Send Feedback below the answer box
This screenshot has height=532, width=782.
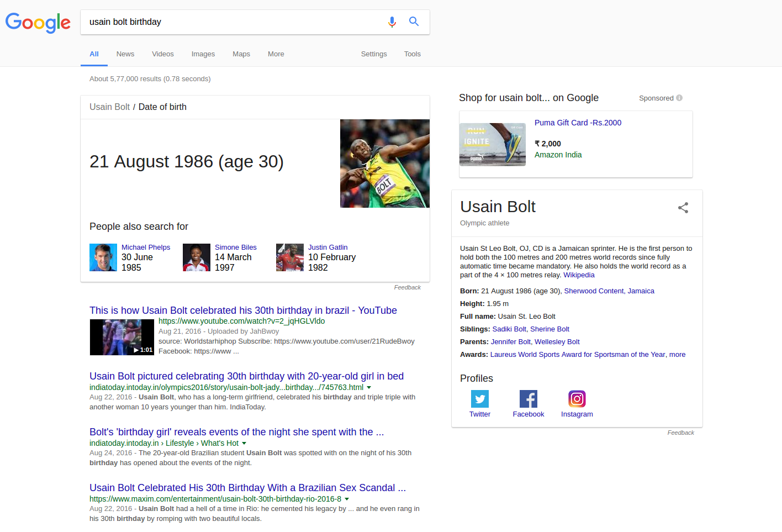pos(408,287)
